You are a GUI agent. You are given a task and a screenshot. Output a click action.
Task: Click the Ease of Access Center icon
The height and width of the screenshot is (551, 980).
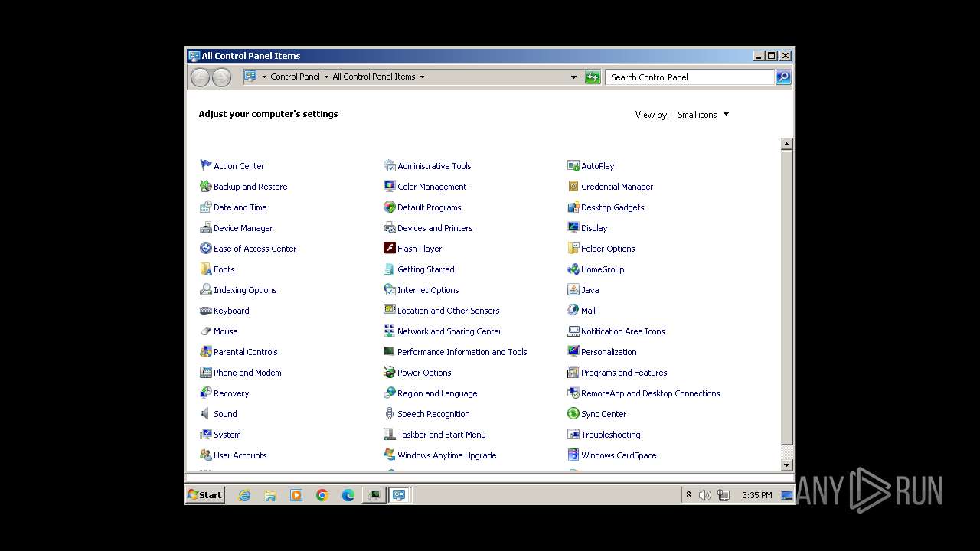pos(205,248)
